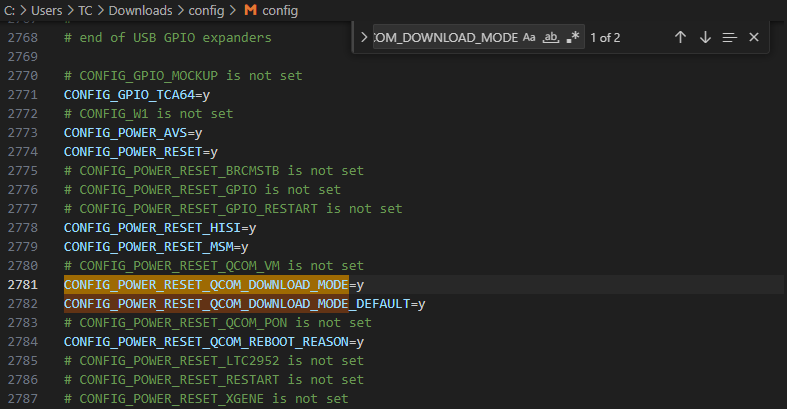
Task: Click comment CONFIG_POWER_RESET_QCOM_VM is not set
Action: coord(214,265)
